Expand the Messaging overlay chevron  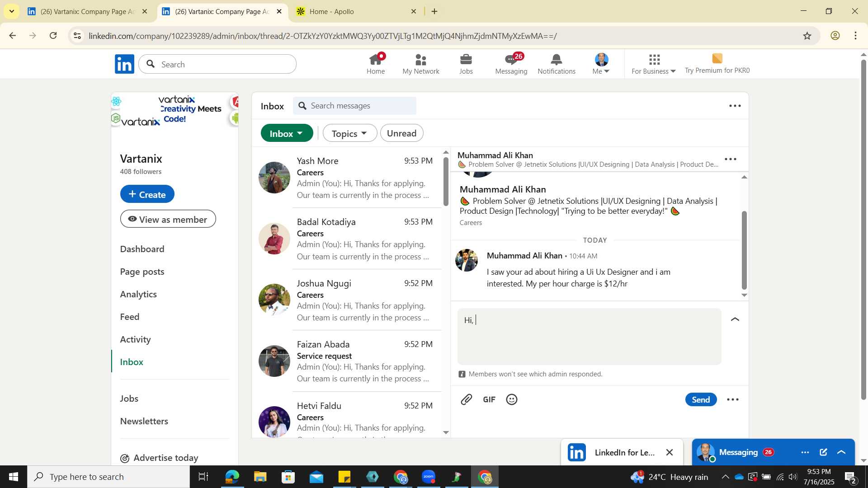coord(841,452)
